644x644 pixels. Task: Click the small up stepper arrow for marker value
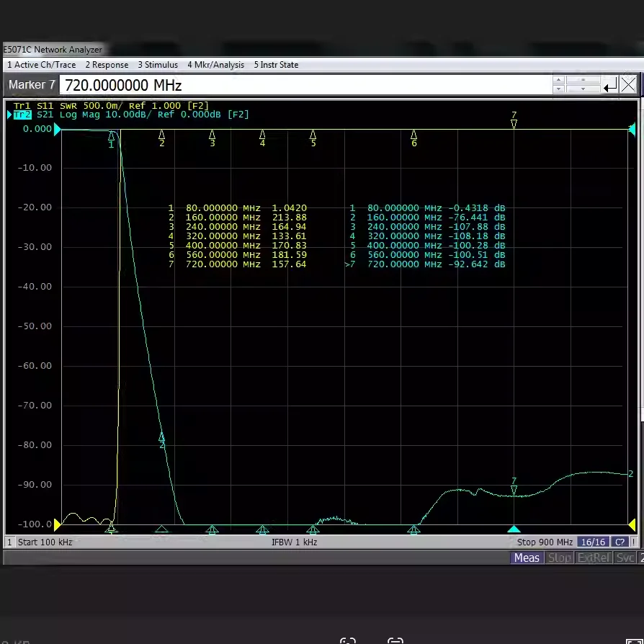tap(558, 80)
